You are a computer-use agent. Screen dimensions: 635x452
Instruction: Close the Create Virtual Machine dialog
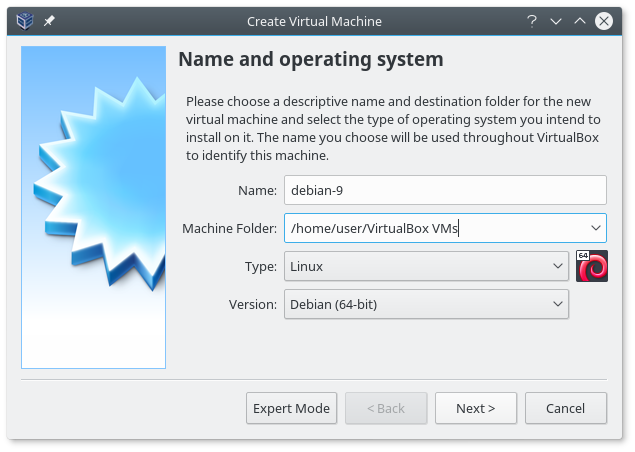click(x=605, y=20)
